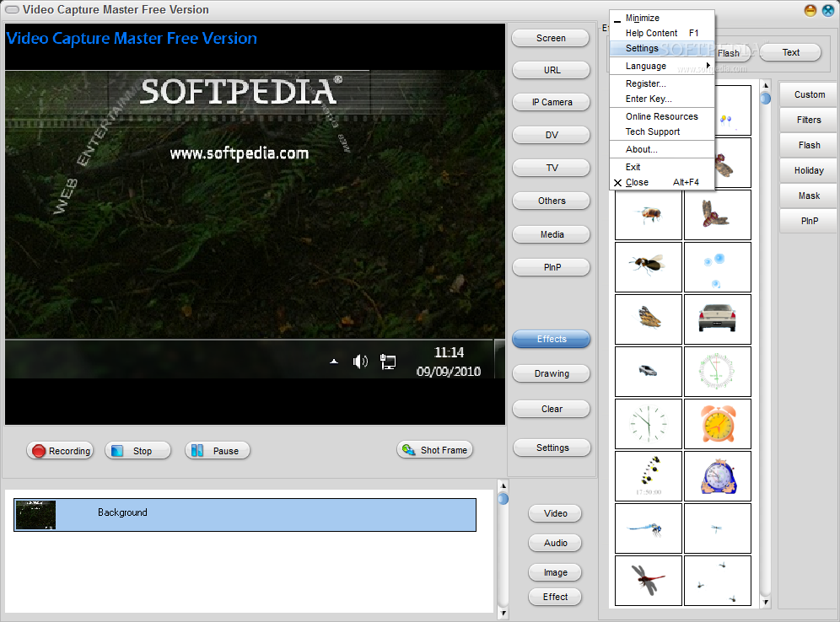The height and width of the screenshot is (622, 840).
Task: Select the orange butterfly effect
Action: [x=649, y=319]
